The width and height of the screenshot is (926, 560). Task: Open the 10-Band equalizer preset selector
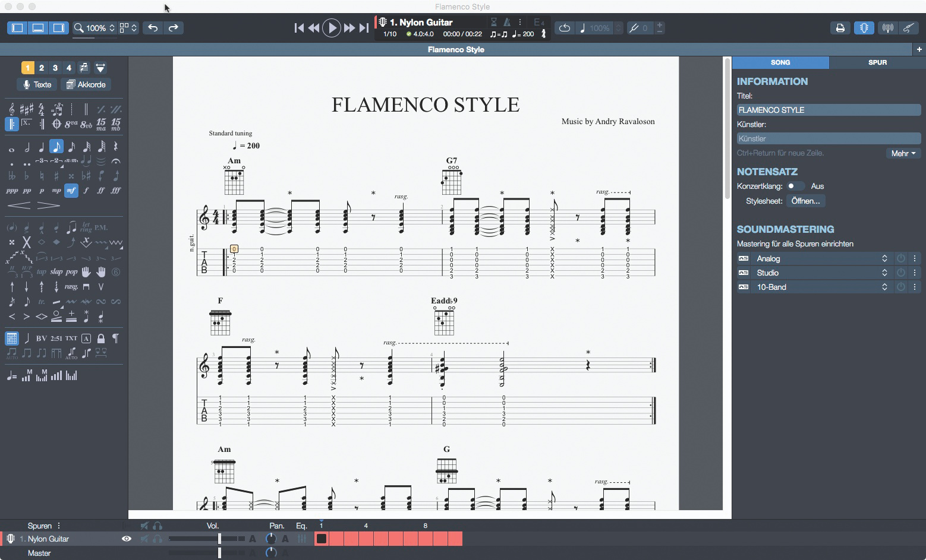(821, 287)
